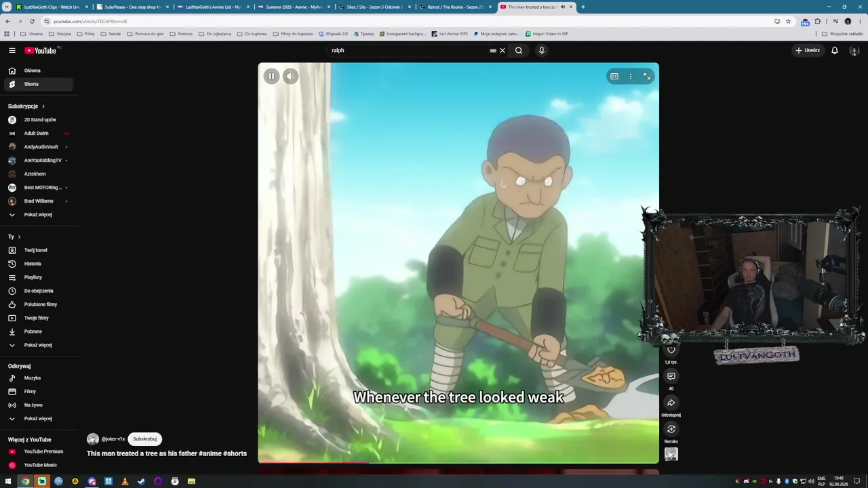Screen dimensions: 868x488
Task: Mute the Shorts video sound
Action: point(290,76)
